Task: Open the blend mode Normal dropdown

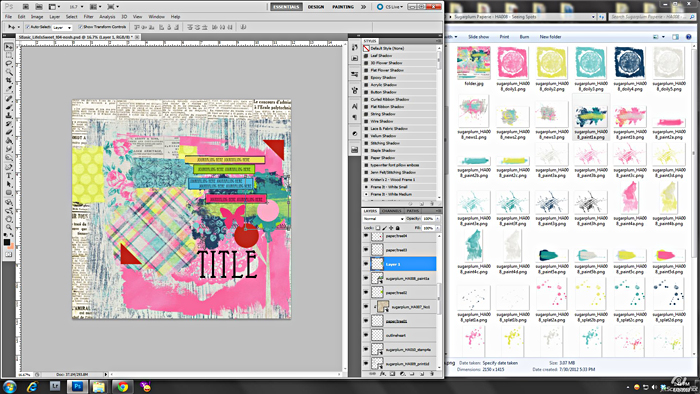Action: tap(383, 219)
